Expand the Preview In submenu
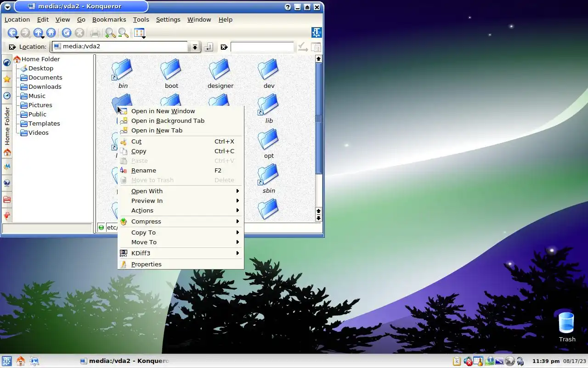Image resolution: width=588 pixels, height=368 pixels. [x=180, y=201]
